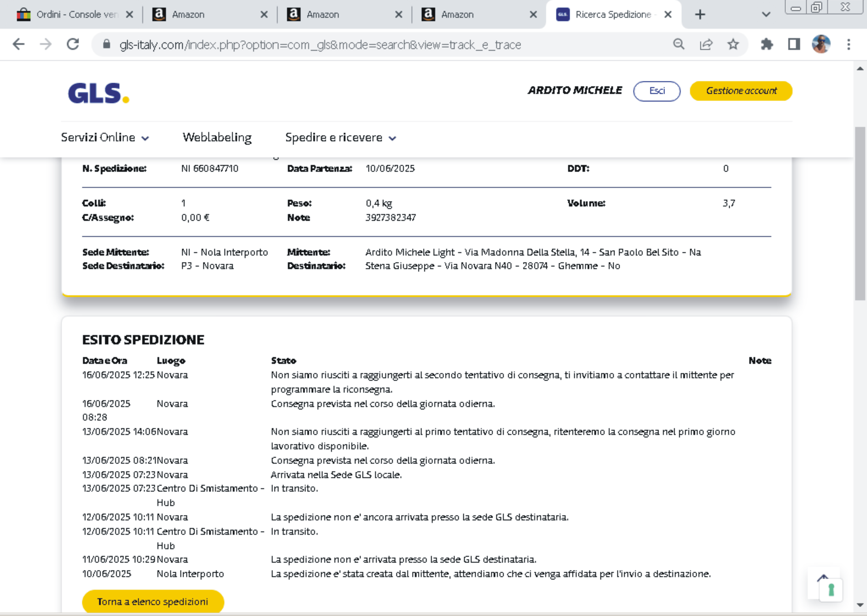Screen dimensions: 867x616
Task: Click the 13/06/2025 14:06 first attempt status
Action: click(x=503, y=439)
